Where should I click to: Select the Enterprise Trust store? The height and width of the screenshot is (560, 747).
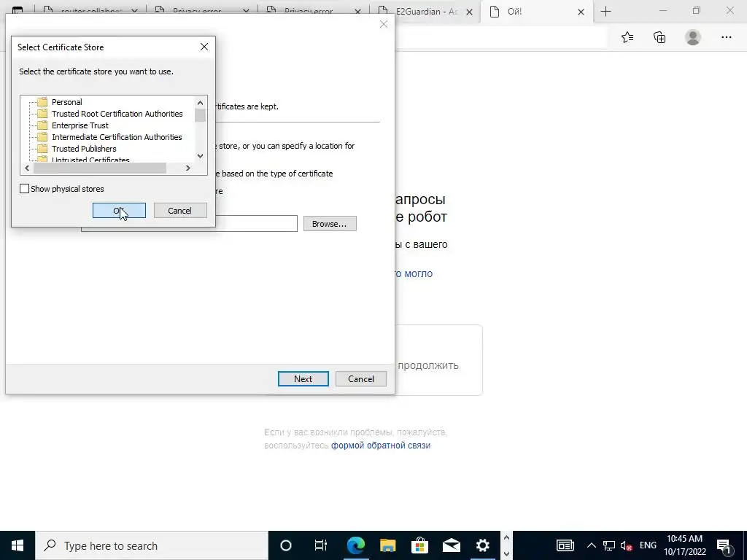click(x=80, y=125)
